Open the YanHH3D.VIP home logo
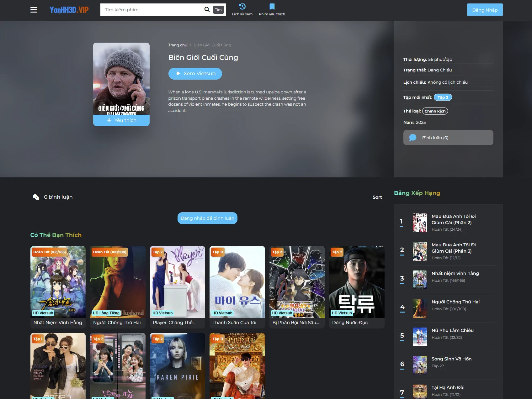The width and height of the screenshot is (532, 399). point(69,9)
